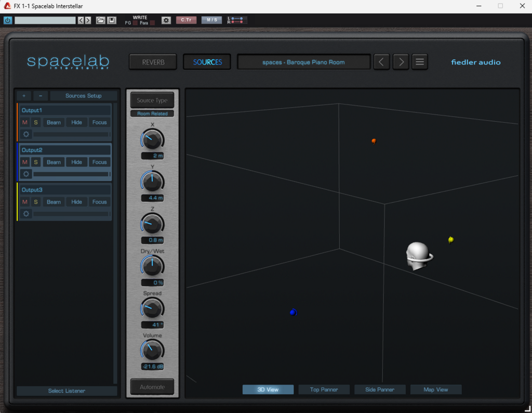Click the fiedler audio logo

pos(476,62)
